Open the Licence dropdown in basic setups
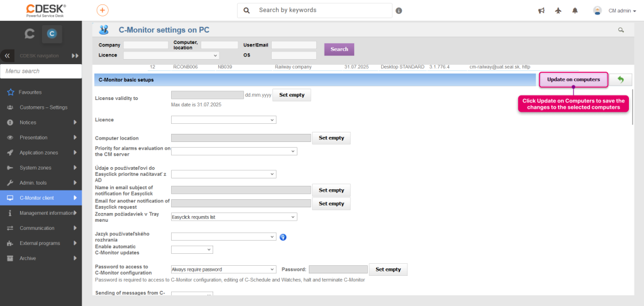Image resolution: width=644 pixels, height=306 pixels. tap(223, 120)
